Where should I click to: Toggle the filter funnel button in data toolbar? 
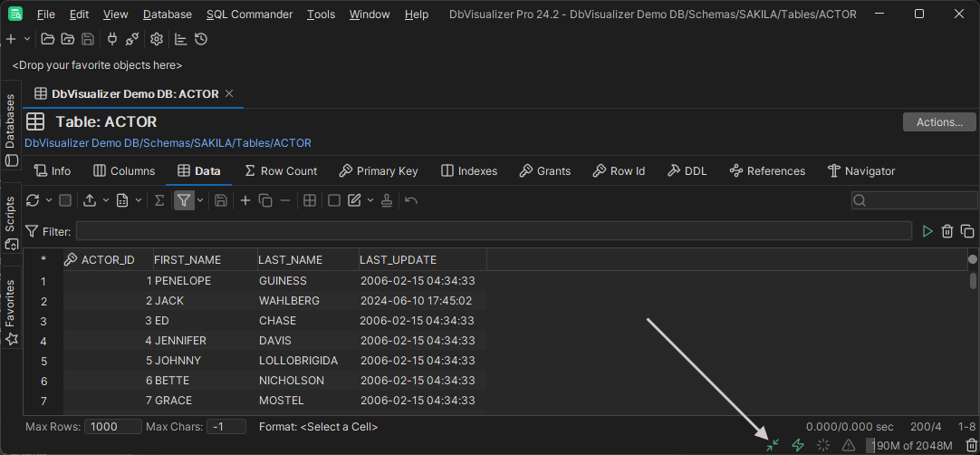[184, 200]
